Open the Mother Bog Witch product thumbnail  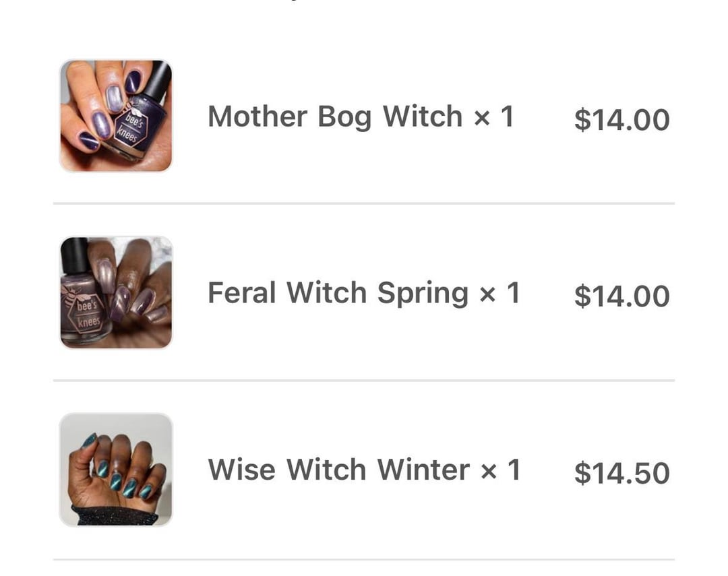[x=115, y=116]
